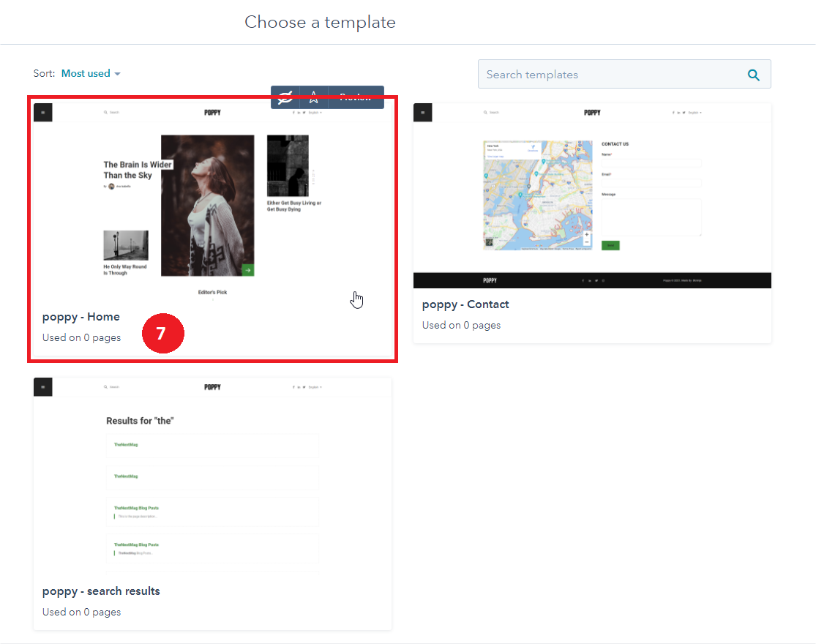Click the red number 7 badge
The width and height of the screenshot is (816, 644).
coord(162,334)
